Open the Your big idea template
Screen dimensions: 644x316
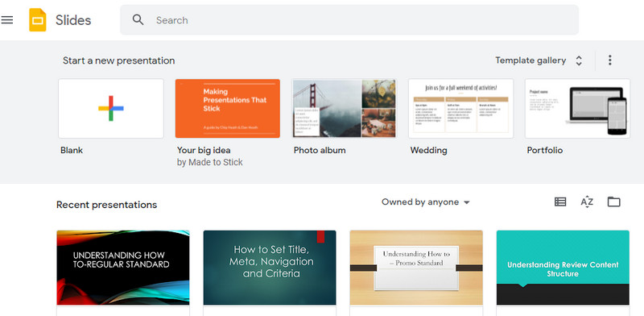tap(228, 108)
